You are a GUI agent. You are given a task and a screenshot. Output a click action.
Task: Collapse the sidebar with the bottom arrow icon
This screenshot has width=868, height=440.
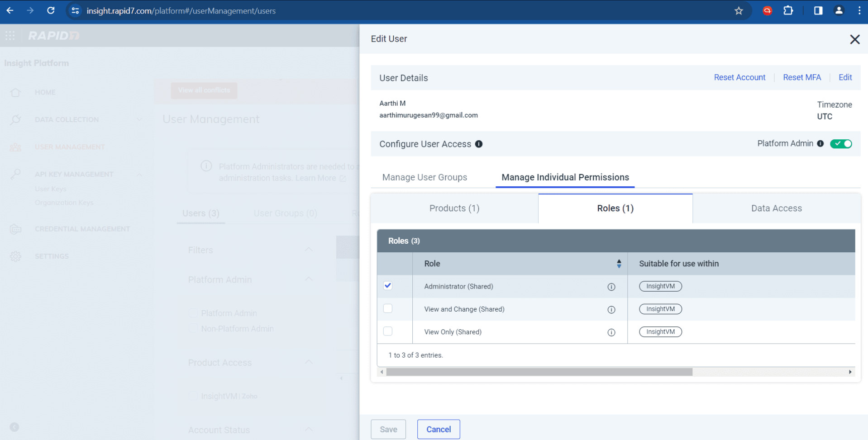click(14, 427)
